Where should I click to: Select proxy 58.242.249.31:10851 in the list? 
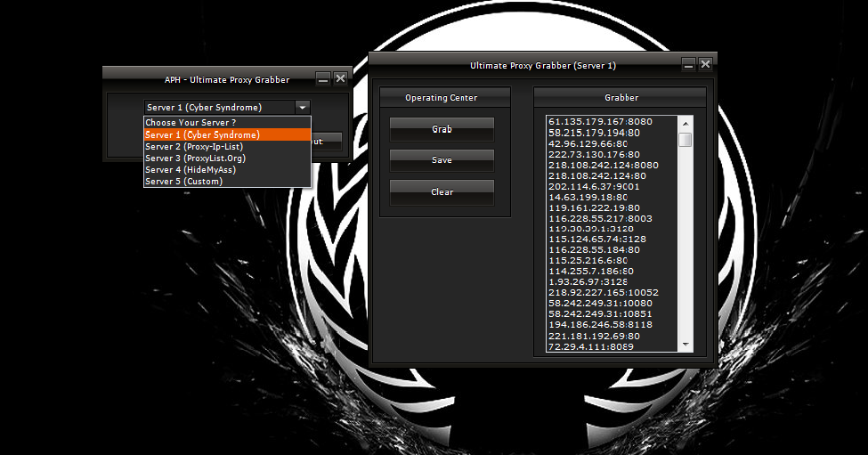click(600, 313)
